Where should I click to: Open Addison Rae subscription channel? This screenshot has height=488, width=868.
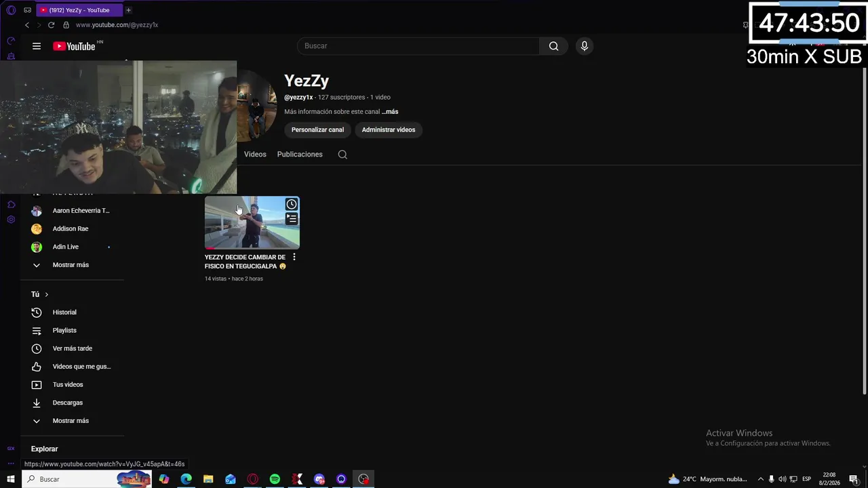click(72, 229)
